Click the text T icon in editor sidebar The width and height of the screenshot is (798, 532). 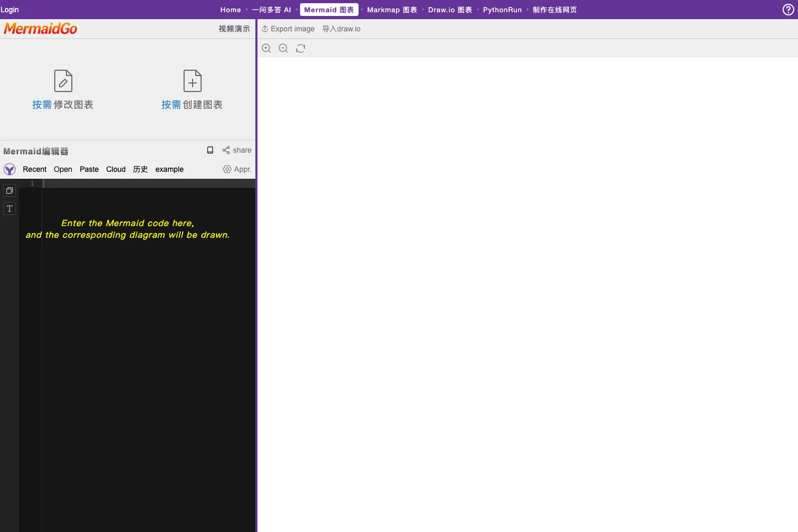pyautogui.click(x=10, y=209)
